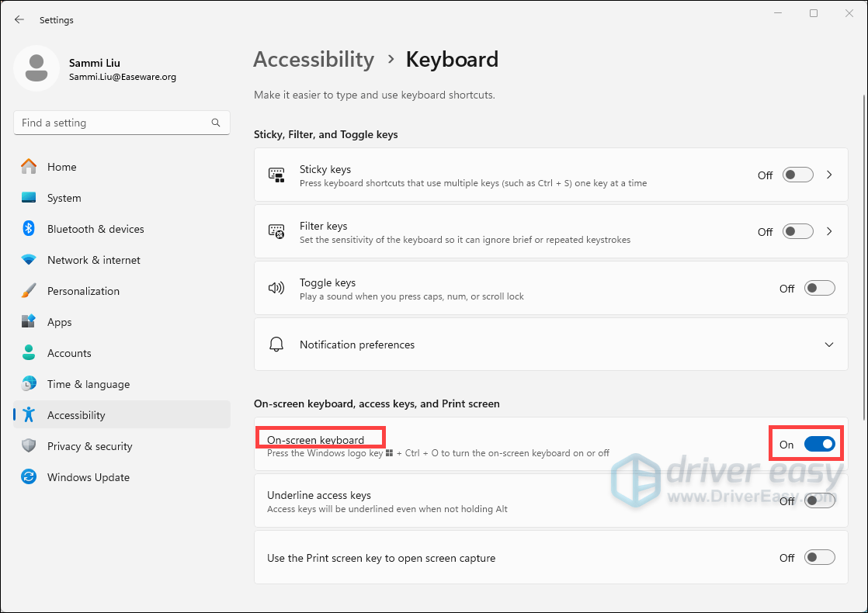Click the Accessibility breadcrumb link
The height and width of the screenshot is (613, 868).
click(x=314, y=60)
